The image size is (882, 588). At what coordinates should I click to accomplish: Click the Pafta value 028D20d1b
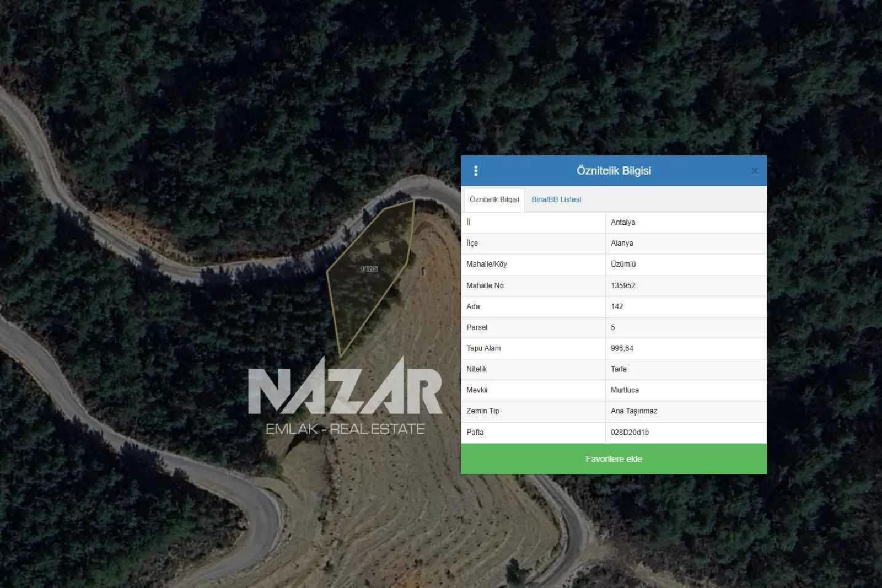[630, 433]
